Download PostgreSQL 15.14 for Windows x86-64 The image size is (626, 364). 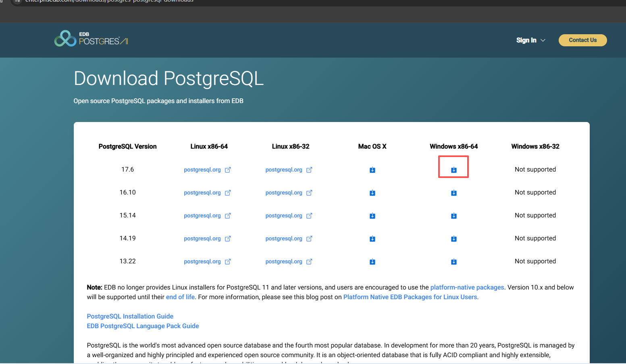pos(454,216)
